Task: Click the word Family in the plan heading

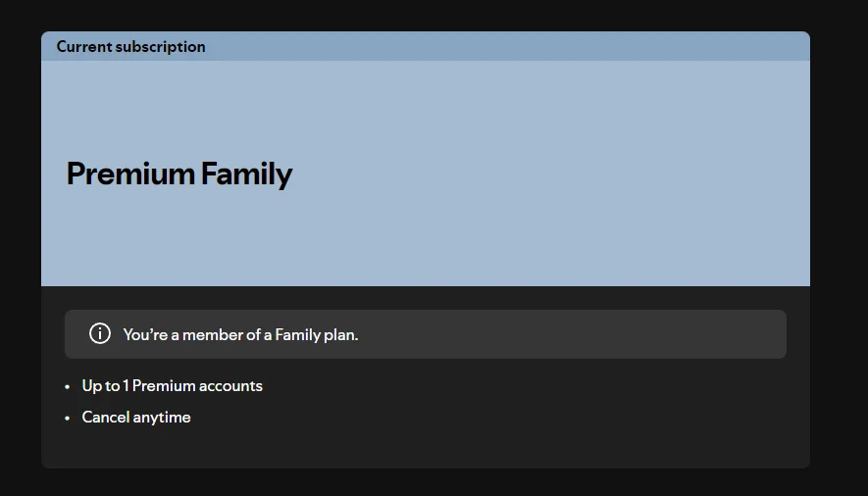Action: pyautogui.click(x=246, y=174)
